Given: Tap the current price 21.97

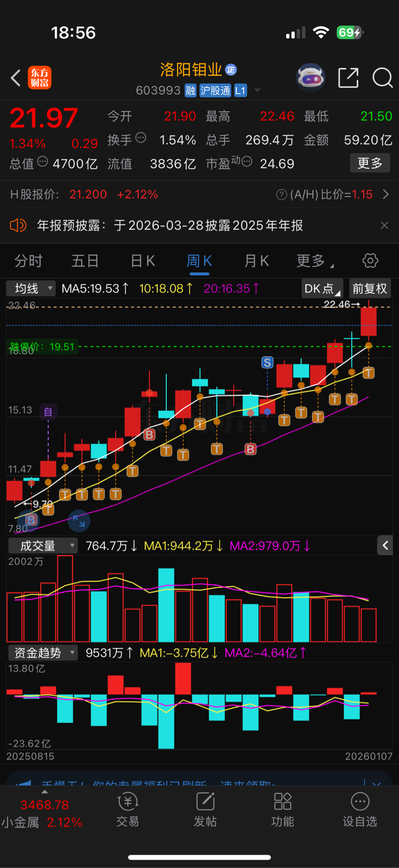Looking at the screenshot, I should [x=44, y=118].
